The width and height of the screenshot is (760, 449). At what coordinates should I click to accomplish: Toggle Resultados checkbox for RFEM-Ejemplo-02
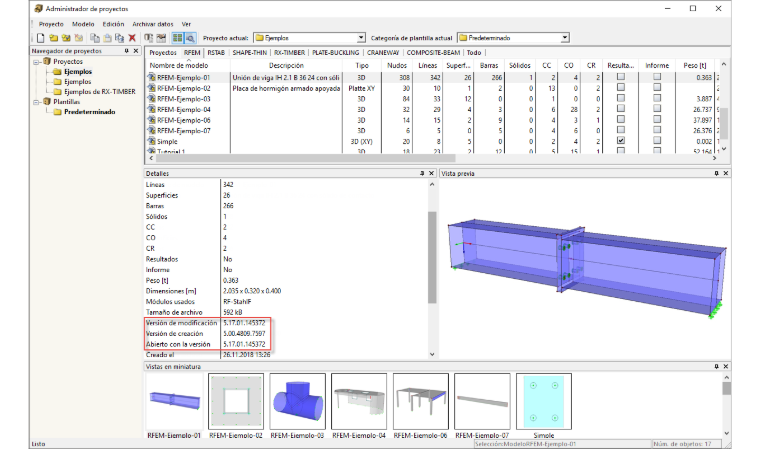tap(620, 87)
